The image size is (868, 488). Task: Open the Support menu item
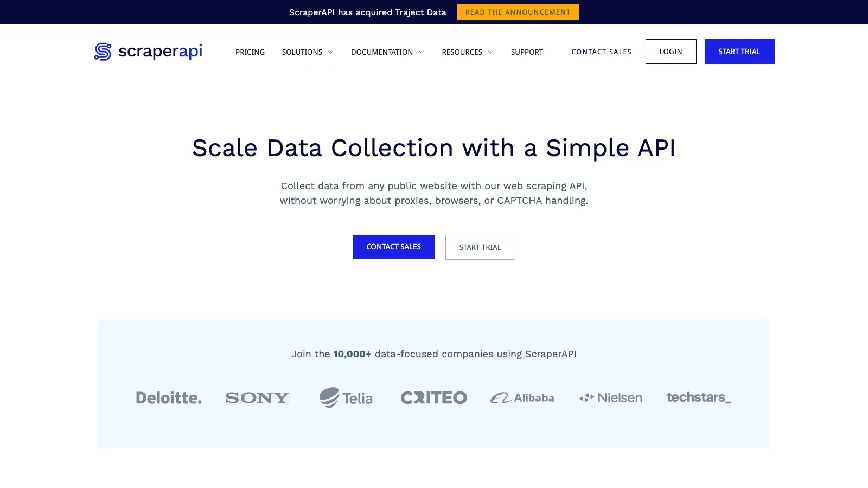click(x=527, y=52)
